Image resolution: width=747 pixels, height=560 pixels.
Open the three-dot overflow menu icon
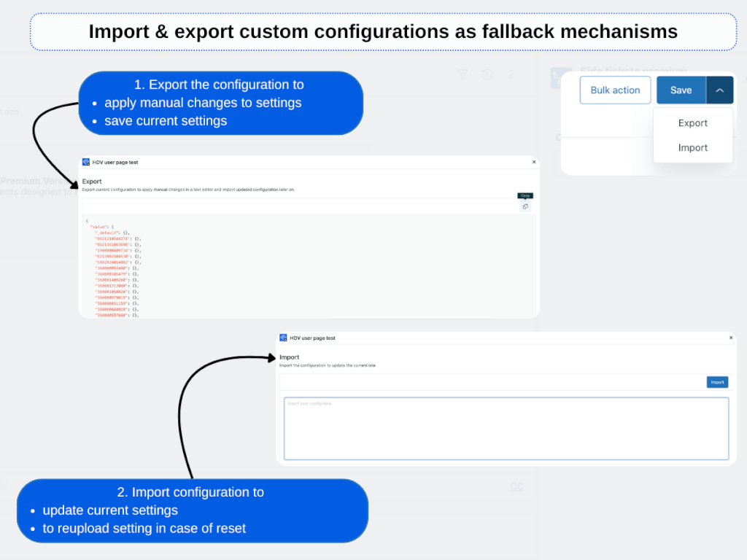[511, 74]
